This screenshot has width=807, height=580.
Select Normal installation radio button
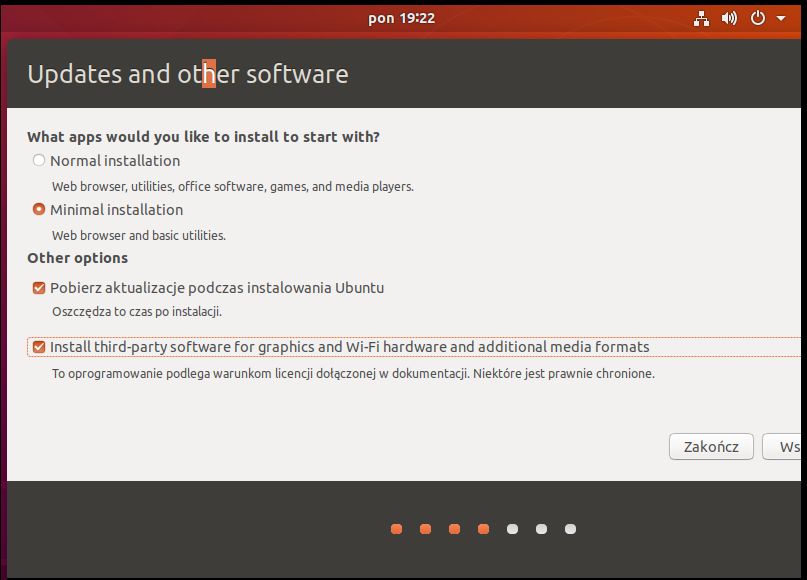(39, 160)
